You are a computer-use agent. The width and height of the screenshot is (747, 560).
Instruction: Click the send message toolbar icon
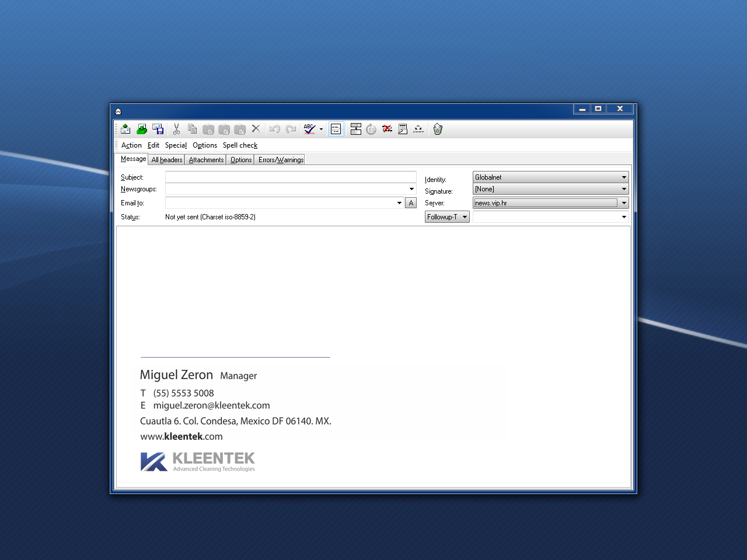point(125,129)
